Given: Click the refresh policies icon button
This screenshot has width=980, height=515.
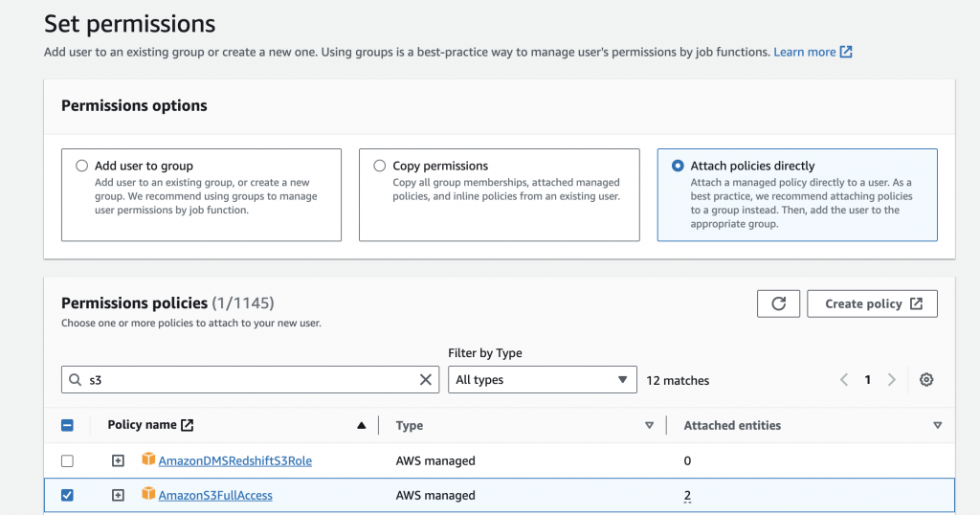Looking at the screenshot, I should 778,303.
